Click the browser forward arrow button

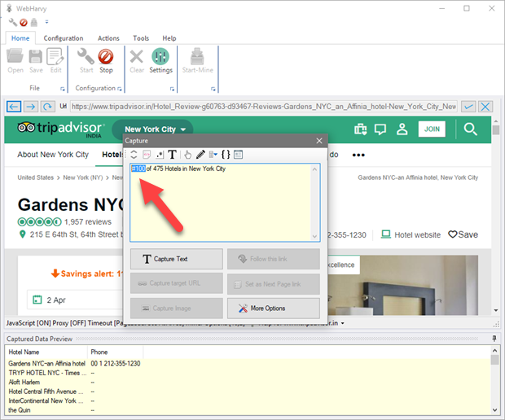point(30,107)
